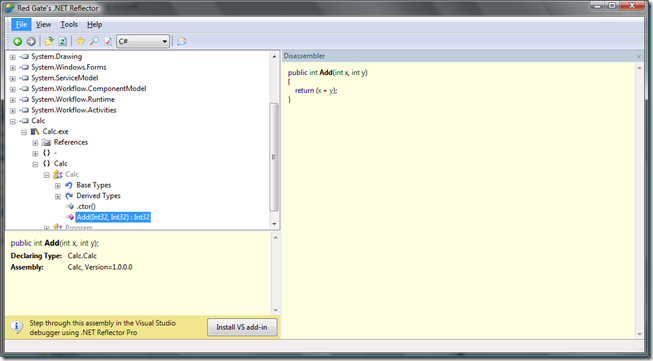653x361 pixels.
Task: Minimize the Reflector window
Action: 597,6
